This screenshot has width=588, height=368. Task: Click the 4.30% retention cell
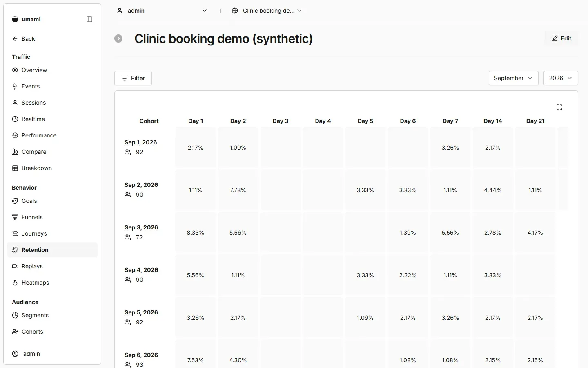click(238, 354)
